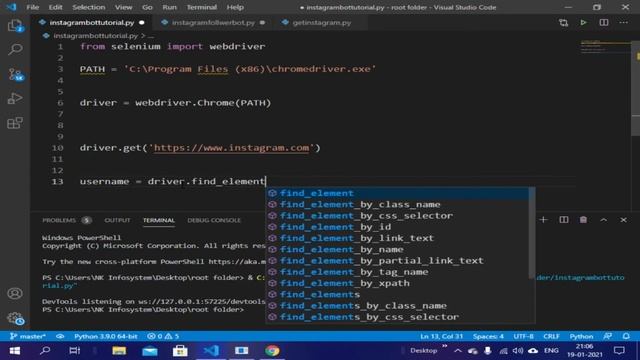Open errors and warnings count in status bar
The height and width of the screenshot is (360, 640).
click(x=163, y=336)
